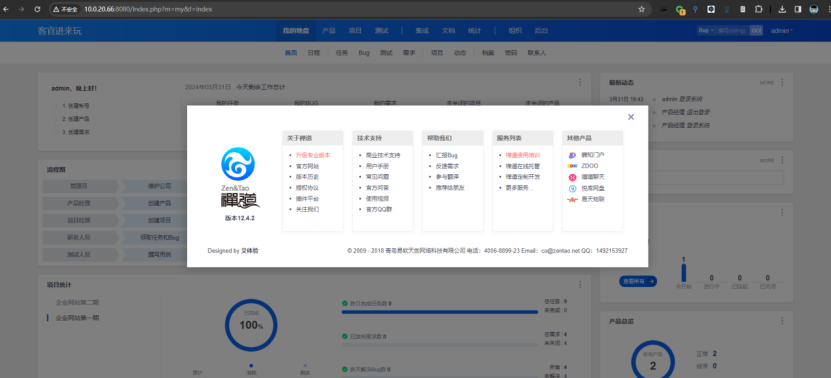
Task: Open the 最新动态 panel three-dot menu
Action: tap(782, 83)
